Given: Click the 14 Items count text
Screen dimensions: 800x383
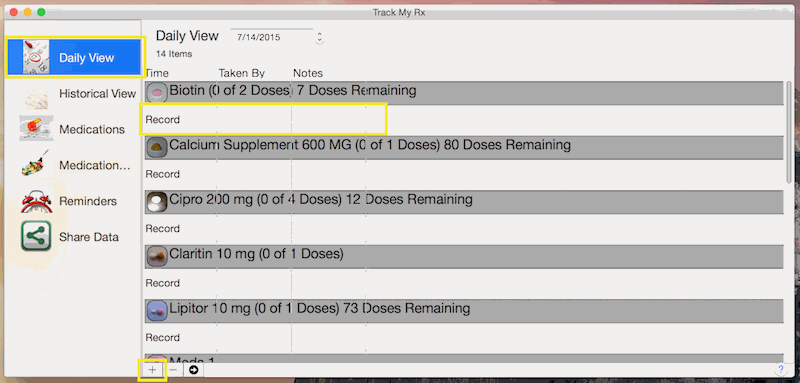Looking at the screenshot, I should 174,54.
